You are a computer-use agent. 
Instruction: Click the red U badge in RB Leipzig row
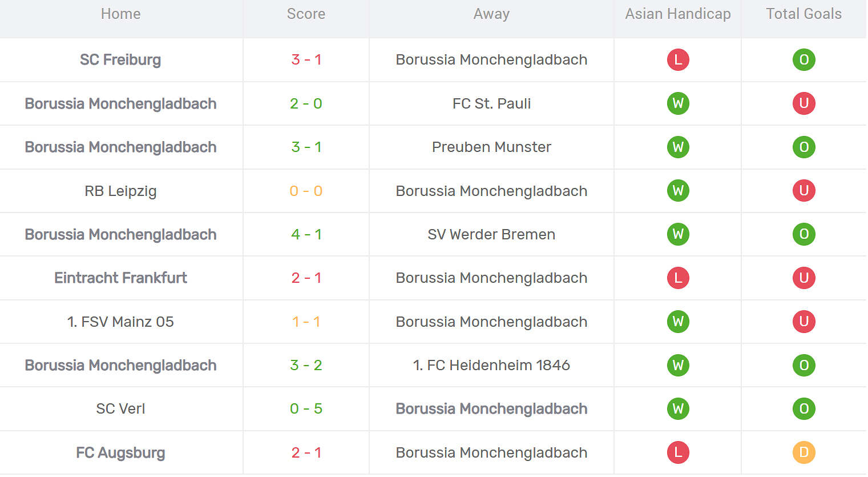pyautogui.click(x=804, y=191)
